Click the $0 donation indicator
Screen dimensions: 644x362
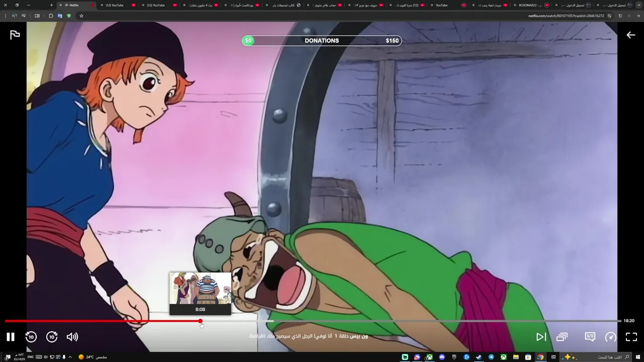coord(248,41)
